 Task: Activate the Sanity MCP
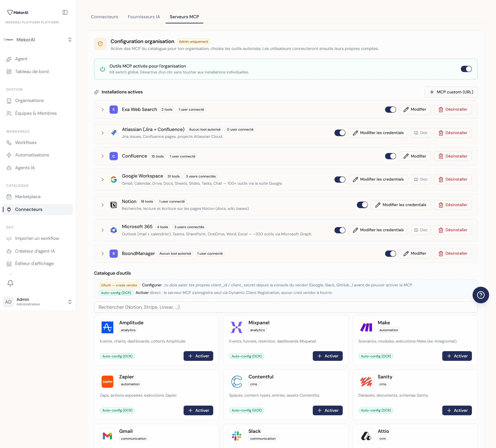(x=457, y=410)
